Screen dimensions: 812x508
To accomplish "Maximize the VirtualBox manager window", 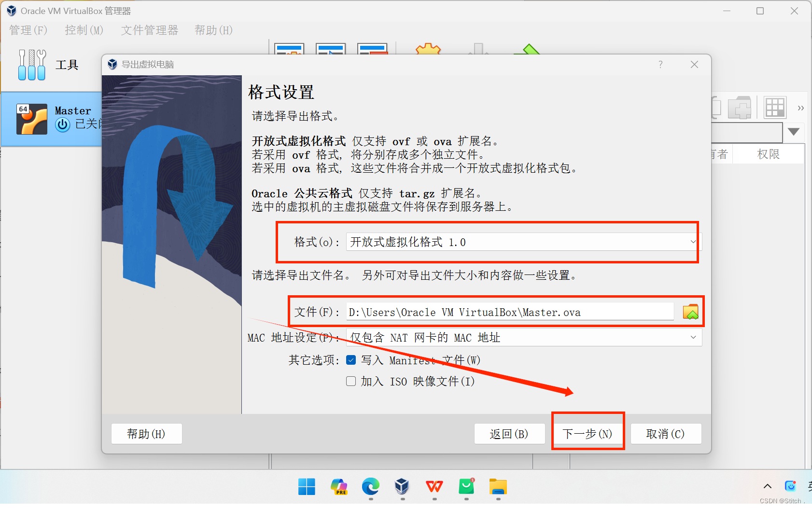I will 760,11.
